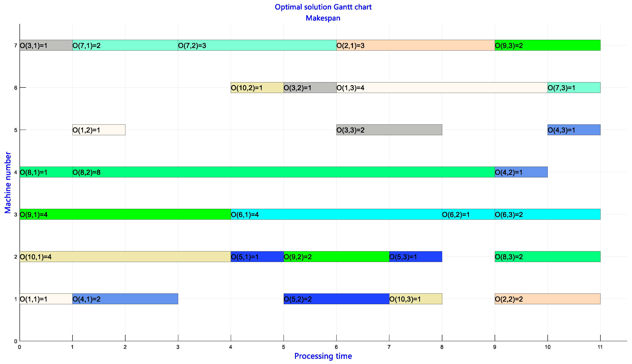Click the Processing time axis label
The width and height of the screenshot is (632, 364).
pos(323,356)
